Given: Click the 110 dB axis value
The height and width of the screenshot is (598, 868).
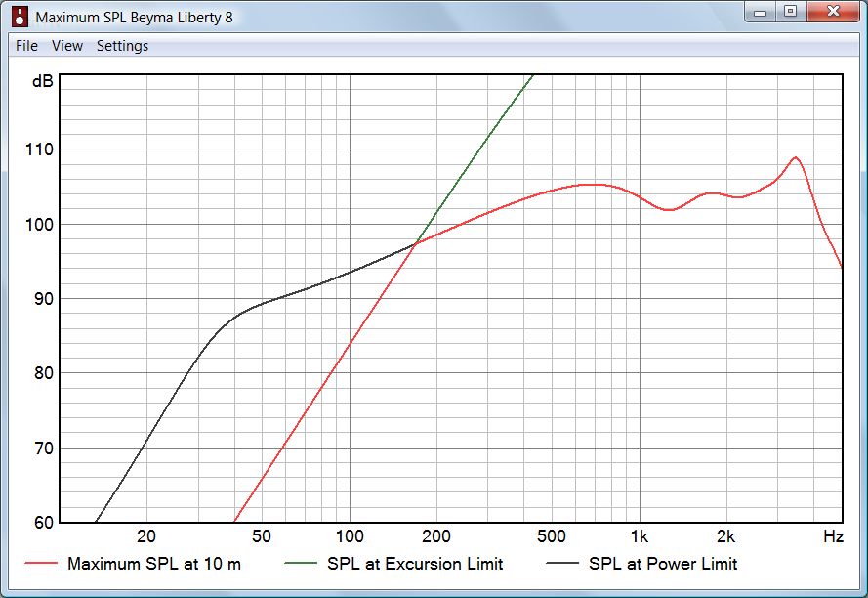Looking at the screenshot, I should pos(39,149).
